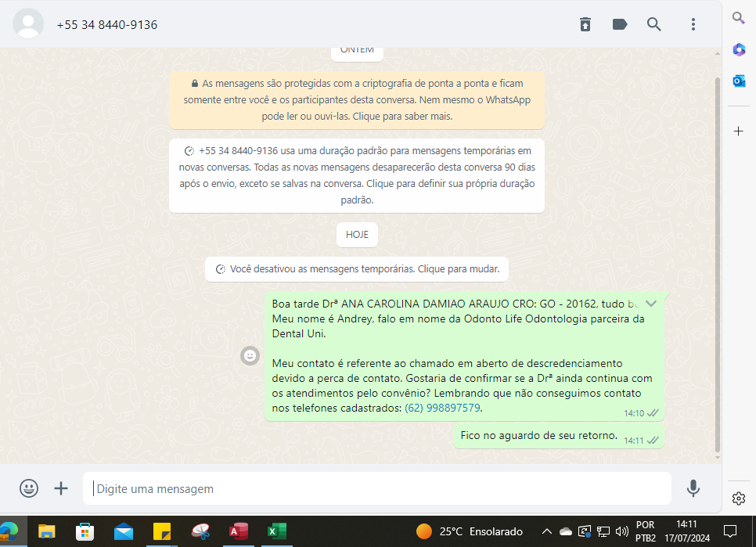Open Excel from the taskbar
Image resolution: width=756 pixels, height=547 pixels.
pyautogui.click(x=277, y=531)
